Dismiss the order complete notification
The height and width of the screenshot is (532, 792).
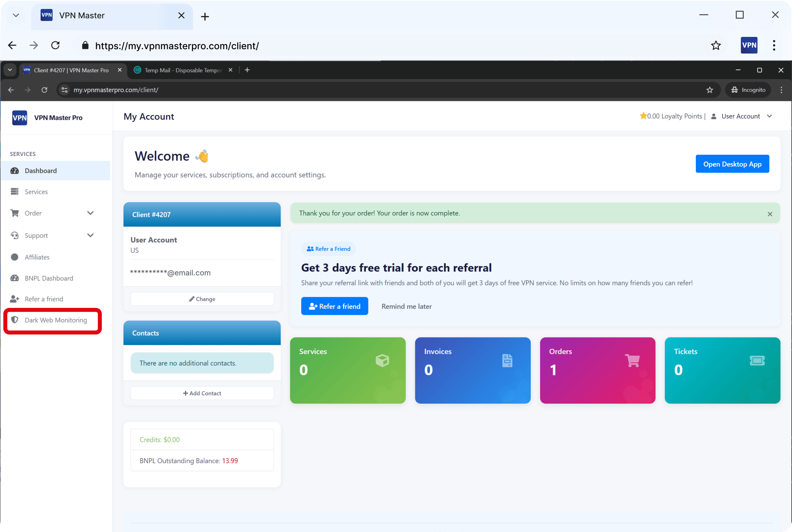(770, 214)
